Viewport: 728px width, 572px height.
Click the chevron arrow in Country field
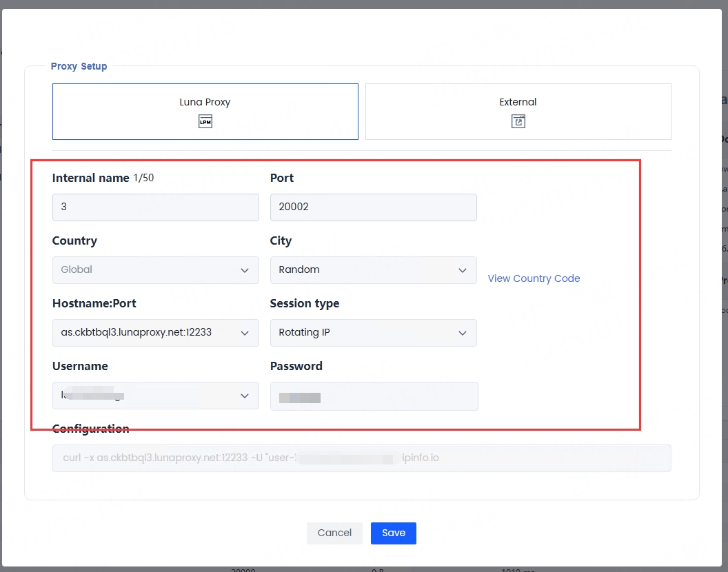245,270
